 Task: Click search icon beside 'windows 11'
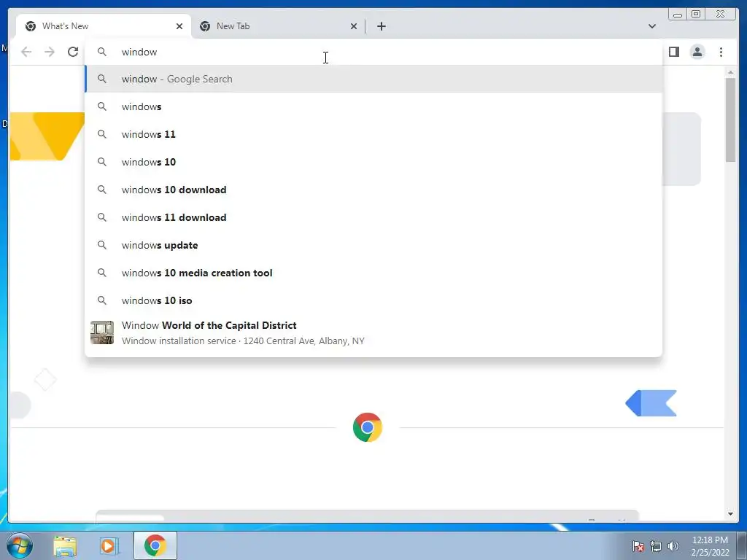(102, 134)
